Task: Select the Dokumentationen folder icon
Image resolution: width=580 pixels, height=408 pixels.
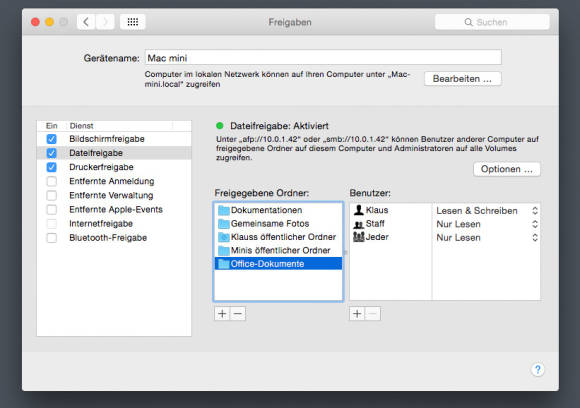Action: [223, 210]
